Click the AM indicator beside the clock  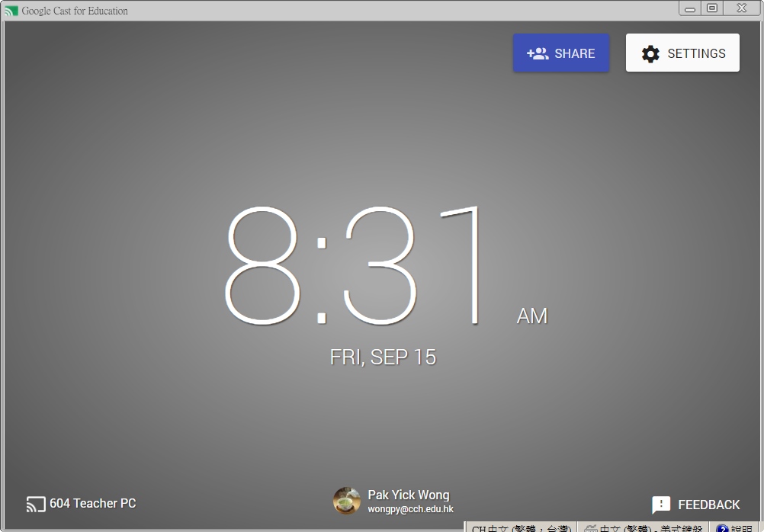click(x=532, y=316)
